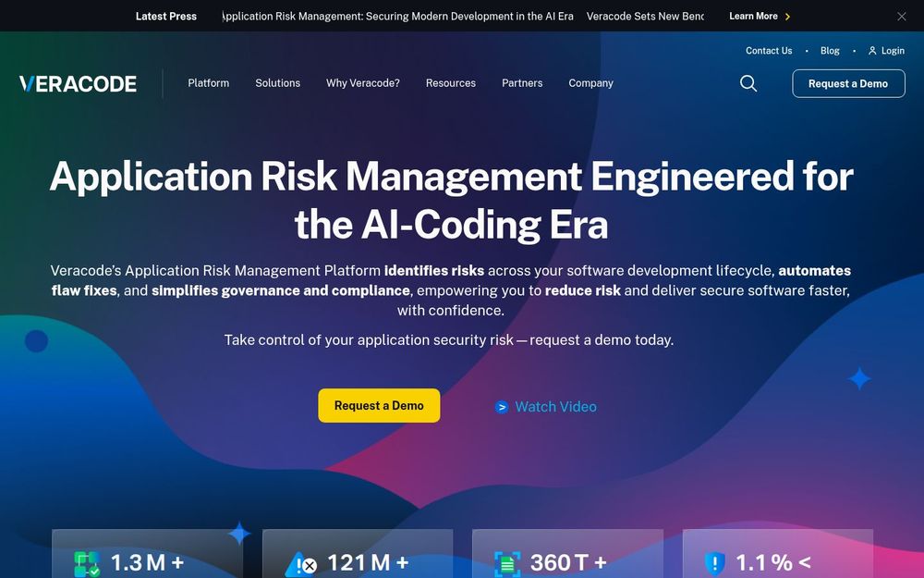Click the Login user icon
This screenshot has height=578, width=924.
[x=872, y=51]
